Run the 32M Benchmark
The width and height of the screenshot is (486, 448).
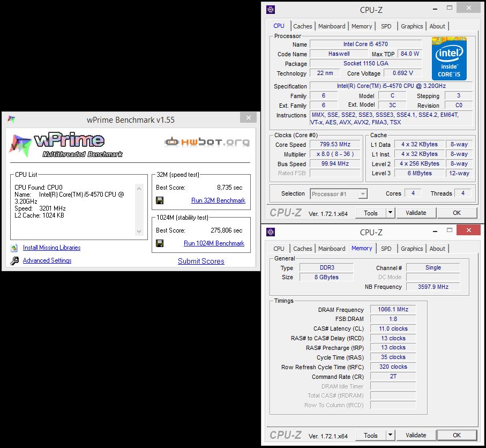point(218,200)
